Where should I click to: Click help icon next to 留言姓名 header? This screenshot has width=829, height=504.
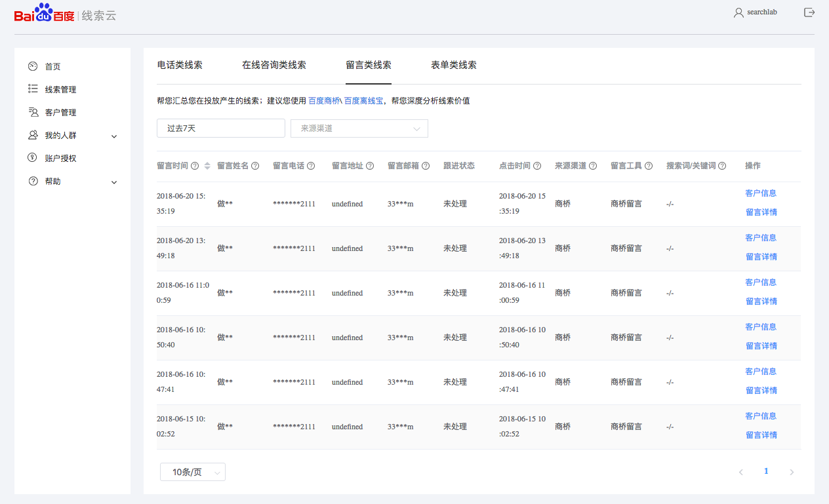[x=255, y=166]
